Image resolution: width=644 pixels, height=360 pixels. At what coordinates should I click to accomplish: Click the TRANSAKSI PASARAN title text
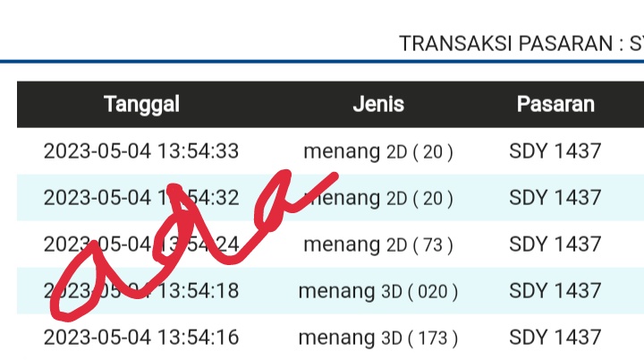pos(521,43)
